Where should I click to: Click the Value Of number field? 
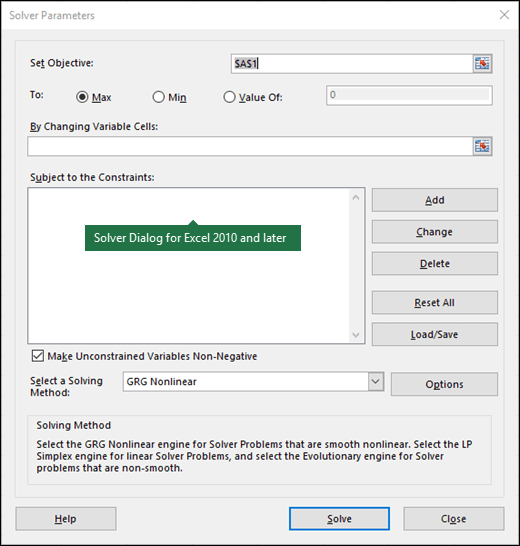click(x=409, y=95)
